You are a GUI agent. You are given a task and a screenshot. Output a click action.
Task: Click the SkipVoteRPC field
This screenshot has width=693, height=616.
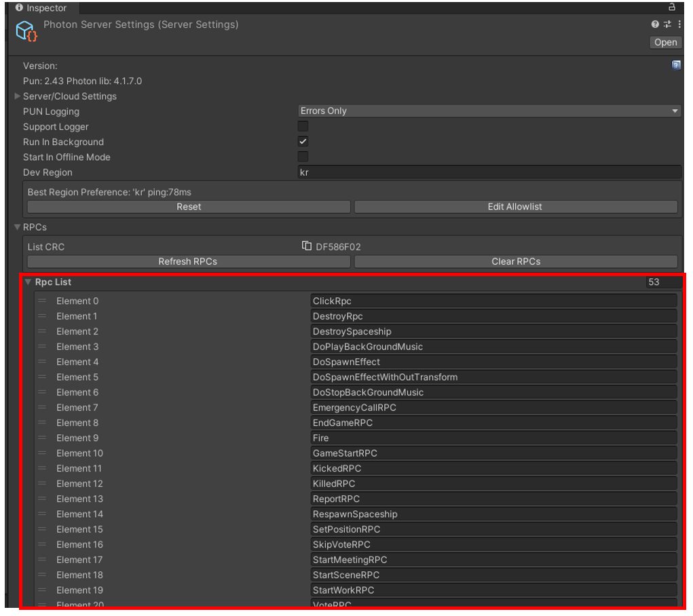(x=493, y=545)
